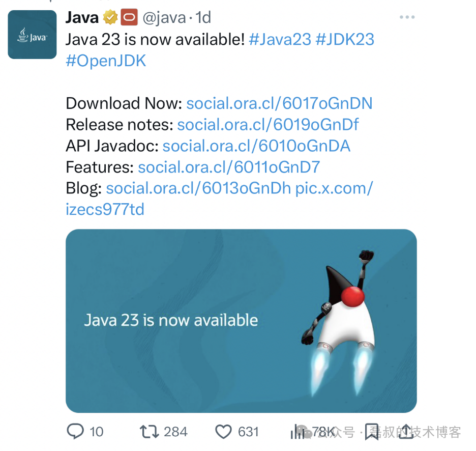
Task: Visit the Features link
Action: [x=229, y=167]
